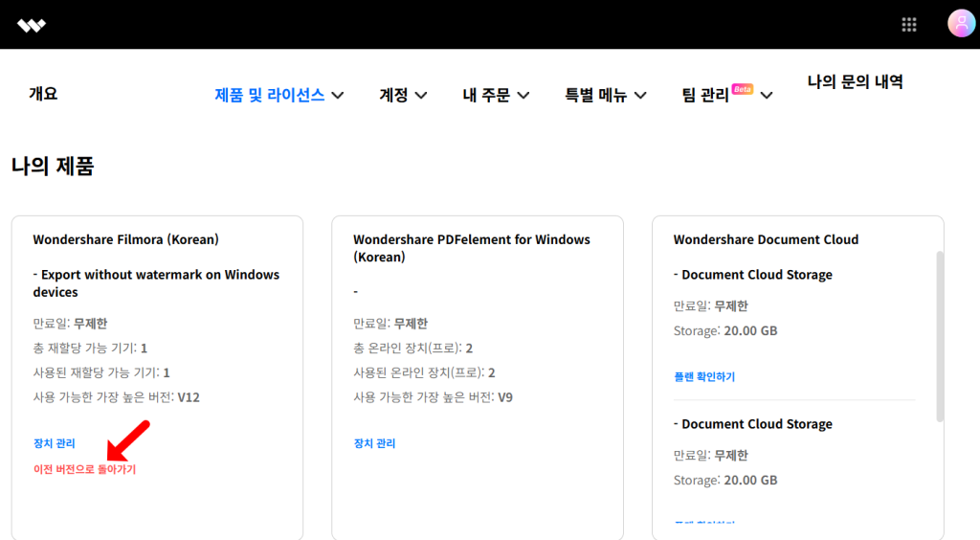Click 플랜 확인하기 in Document Cloud
This screenshot has width=980, height=540.
tap(704, 377)
